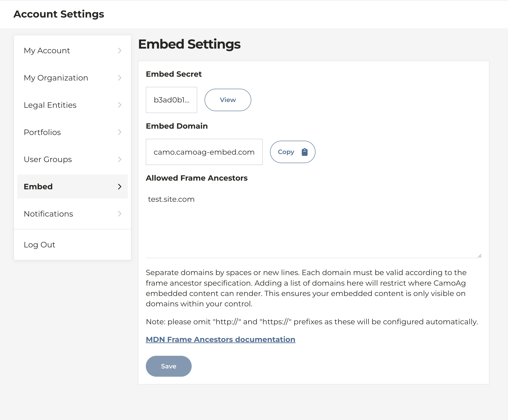The height and width of the screenshot is (420, 508).
Task: Open the My Account settings section
Action: [x=47, y=50]
